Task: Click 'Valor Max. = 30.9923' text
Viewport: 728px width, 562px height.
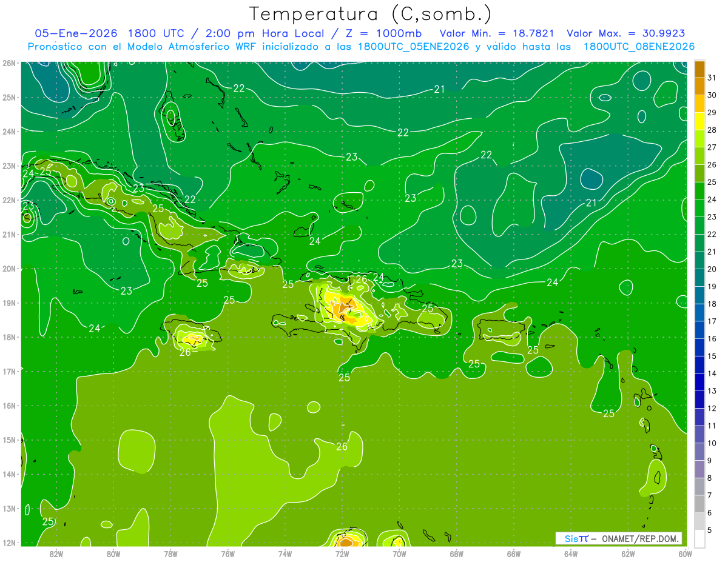Action: pos(627,33)
